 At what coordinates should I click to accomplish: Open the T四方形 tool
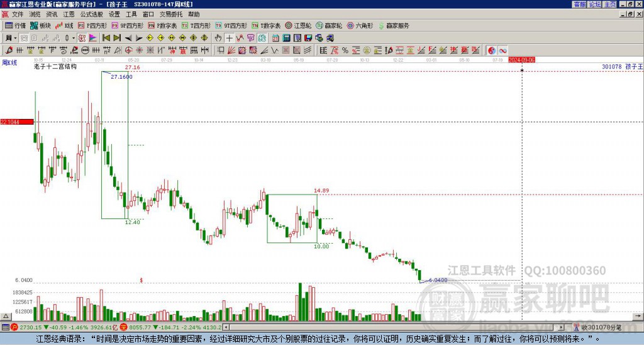click(x=196, y=25)
